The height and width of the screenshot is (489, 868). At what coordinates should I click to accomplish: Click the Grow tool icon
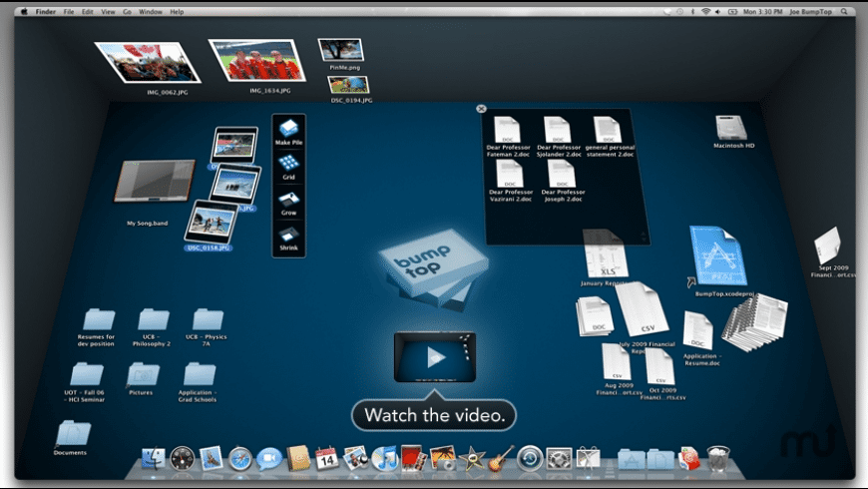(288, 200)
